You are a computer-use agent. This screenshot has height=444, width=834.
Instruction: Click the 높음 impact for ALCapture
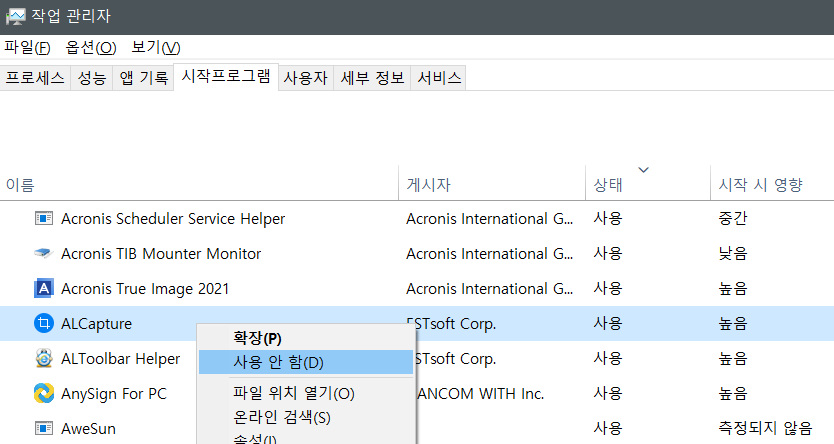(732, 323)
